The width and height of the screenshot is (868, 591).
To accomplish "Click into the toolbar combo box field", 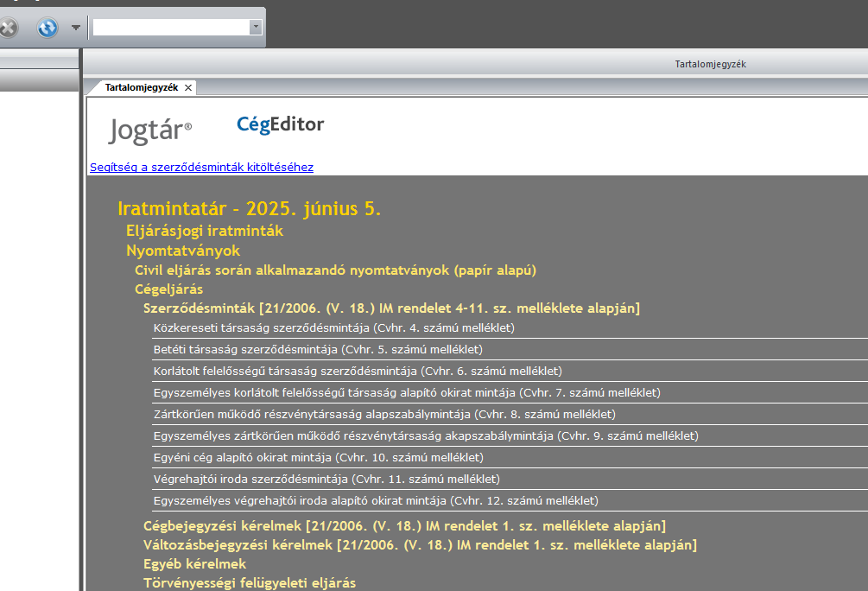I will [170, 28].
